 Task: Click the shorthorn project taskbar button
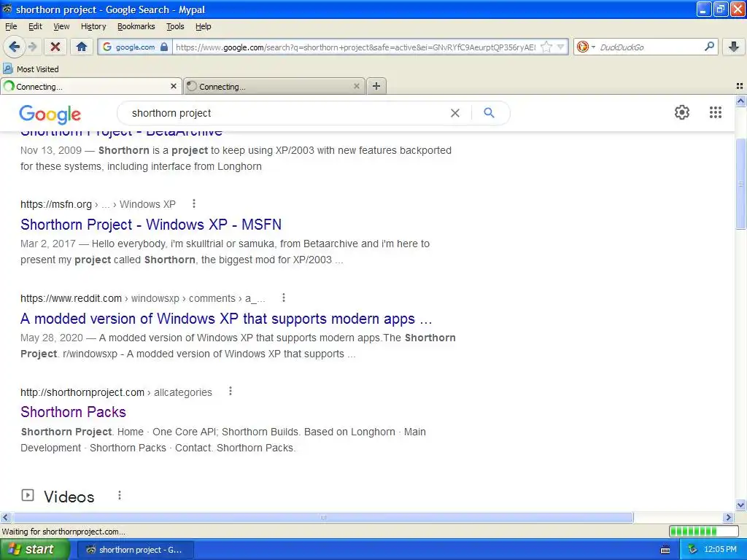[x=135, y=550]
